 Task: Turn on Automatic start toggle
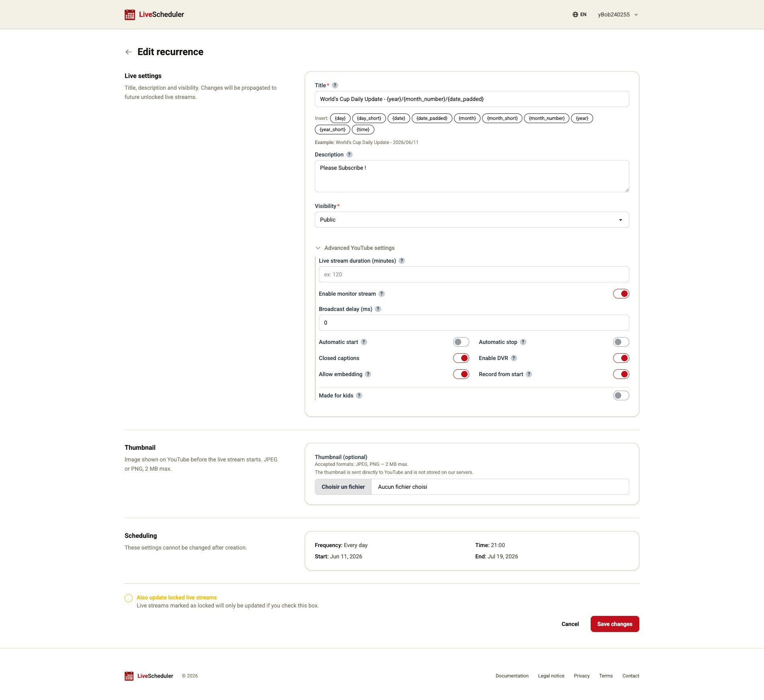[461, 342]
